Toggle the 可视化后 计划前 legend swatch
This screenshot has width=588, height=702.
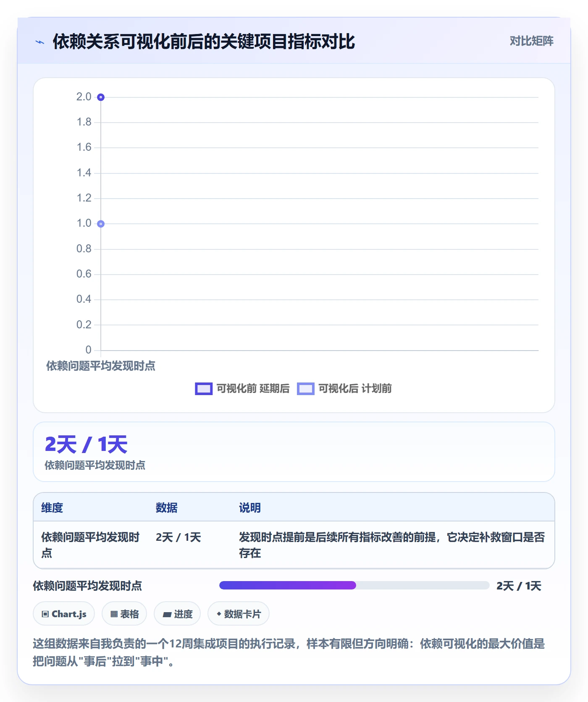point(306,389)
